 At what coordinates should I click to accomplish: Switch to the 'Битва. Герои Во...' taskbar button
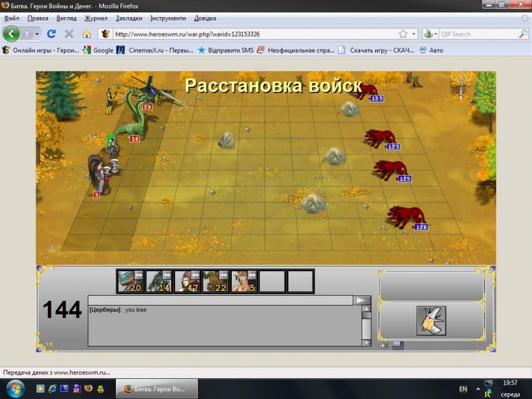(157, 389)
